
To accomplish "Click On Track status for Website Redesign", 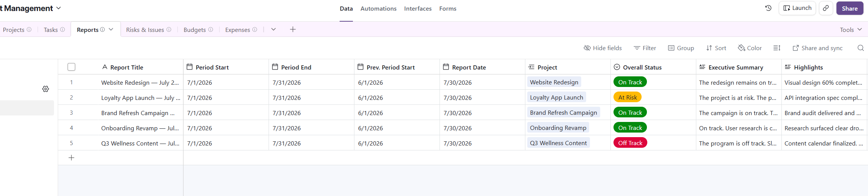I will pos(630,82).
